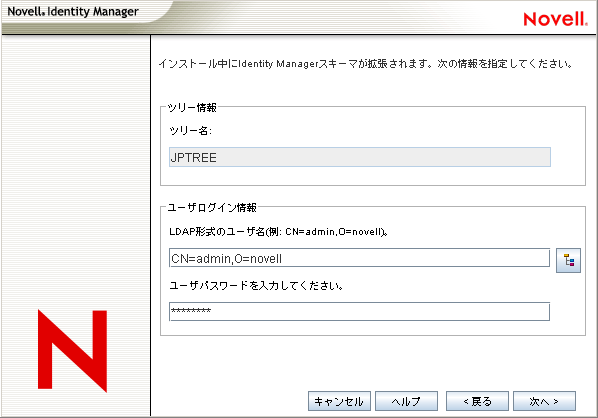This screenshot has width=598, height=418.
Task: Click the ユーザログイン情報 group heading
Action: click(212, 207)
